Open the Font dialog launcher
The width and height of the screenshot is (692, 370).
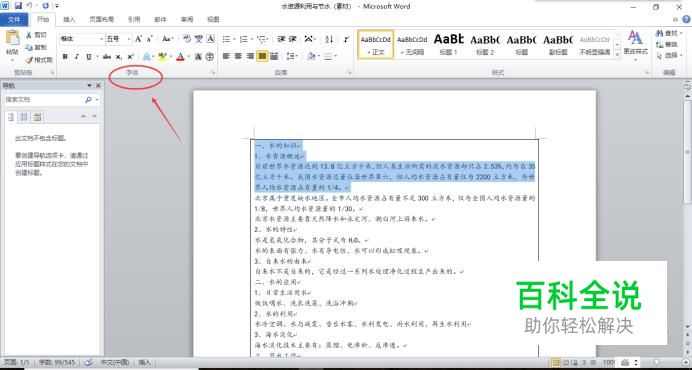point(213,72)
